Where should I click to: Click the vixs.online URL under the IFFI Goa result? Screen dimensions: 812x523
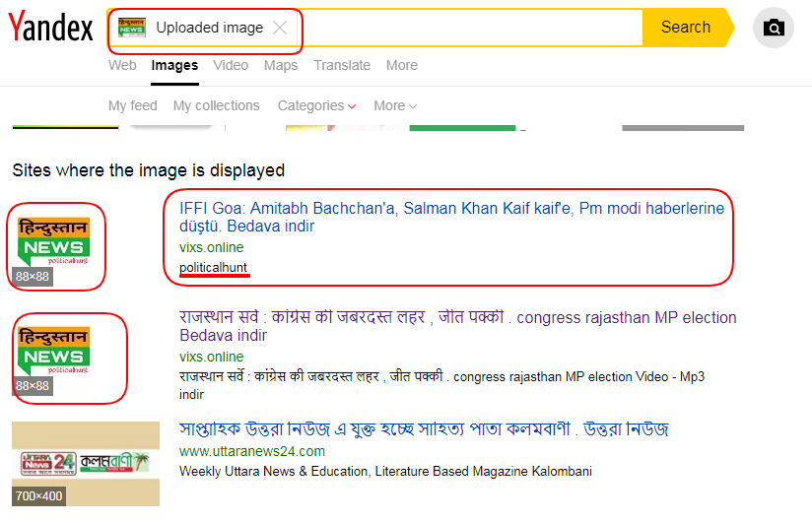pyautogui.click(x=211, y=247)
